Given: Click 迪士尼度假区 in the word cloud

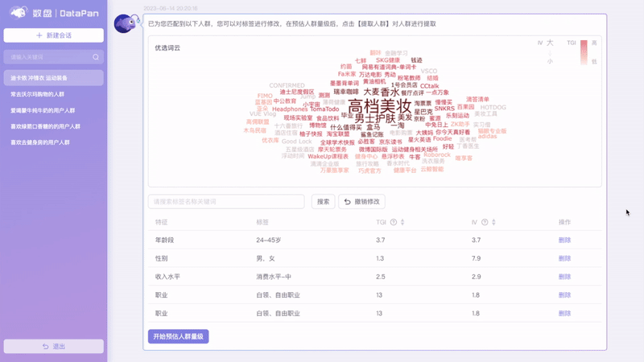Looking at the screenshot, I should click(297, 92).
